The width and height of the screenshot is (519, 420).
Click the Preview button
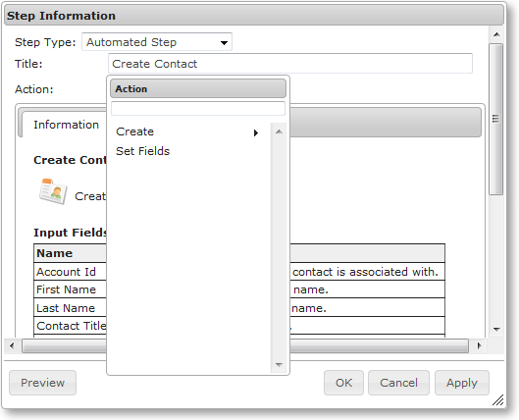click(43, 383)
